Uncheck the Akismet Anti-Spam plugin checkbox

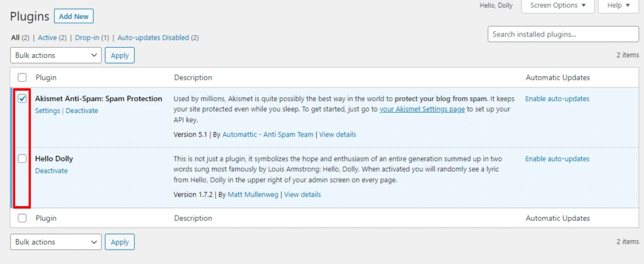(x=22, y=99)
